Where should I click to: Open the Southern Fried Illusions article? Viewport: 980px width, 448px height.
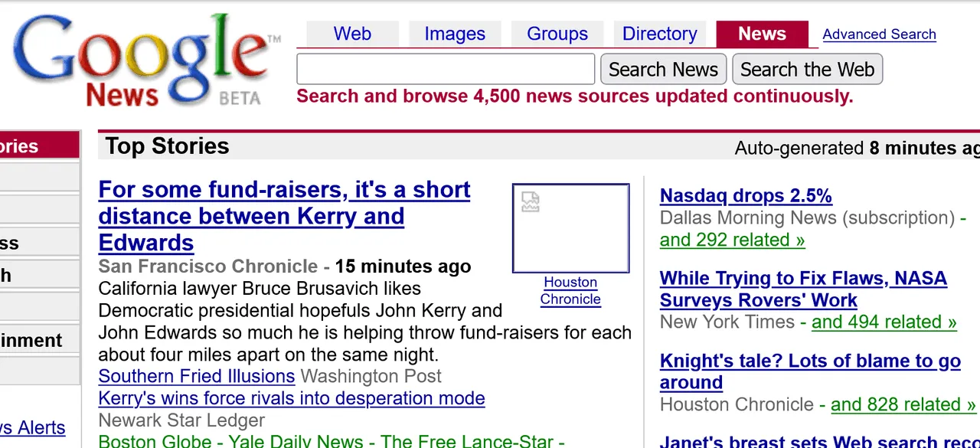pyautogui.click(x=197, y=376)
